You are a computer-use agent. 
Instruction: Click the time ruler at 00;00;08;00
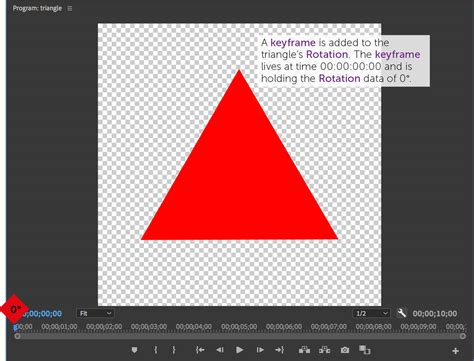tap(373, 327)
